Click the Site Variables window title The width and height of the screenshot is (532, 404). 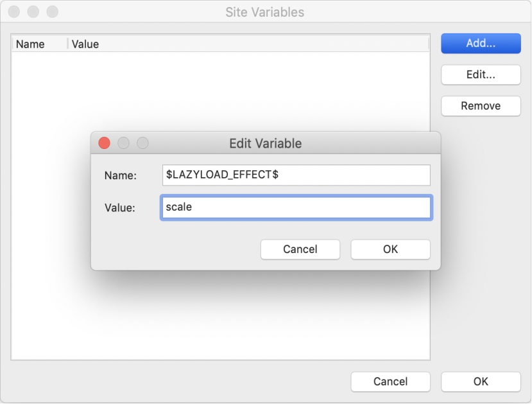[x=265, y=12]
